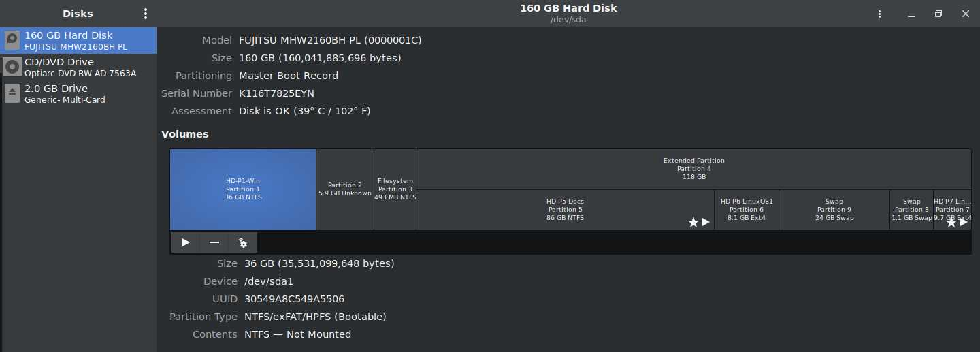Select the CD/DVD Drive disc icon

click(x=12, y=67)
